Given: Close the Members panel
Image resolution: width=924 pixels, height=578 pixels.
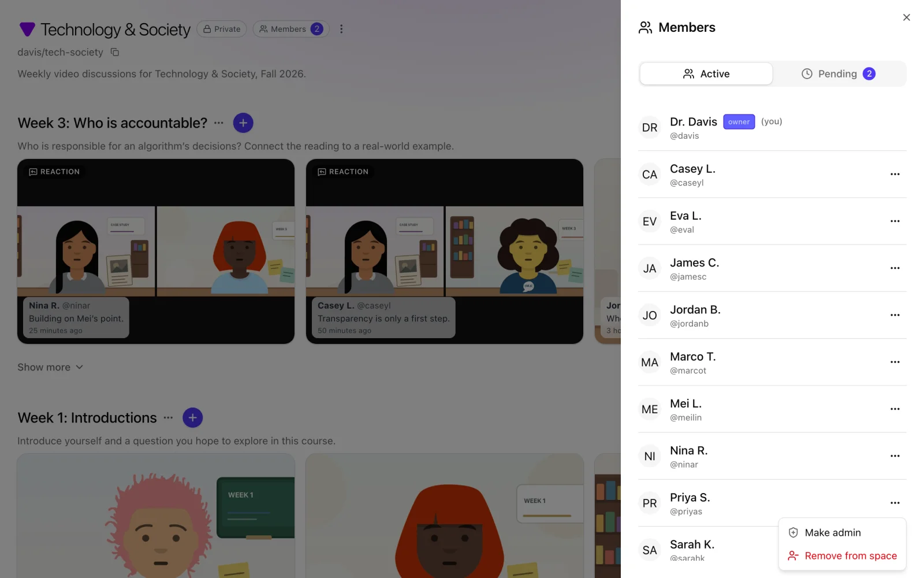Looking at the screenshot, I should point(906,17).
